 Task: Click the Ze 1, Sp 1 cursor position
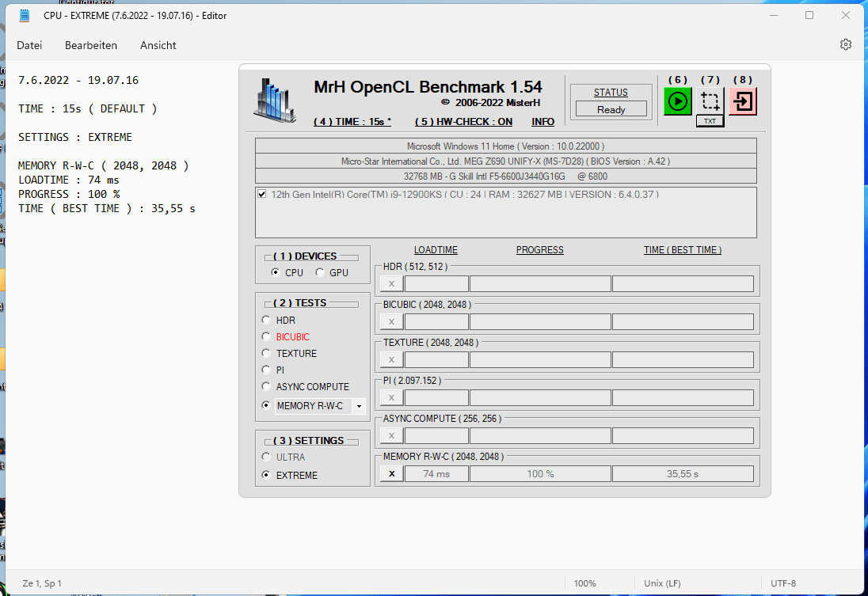pyautogui.click(x=42, y=583)
